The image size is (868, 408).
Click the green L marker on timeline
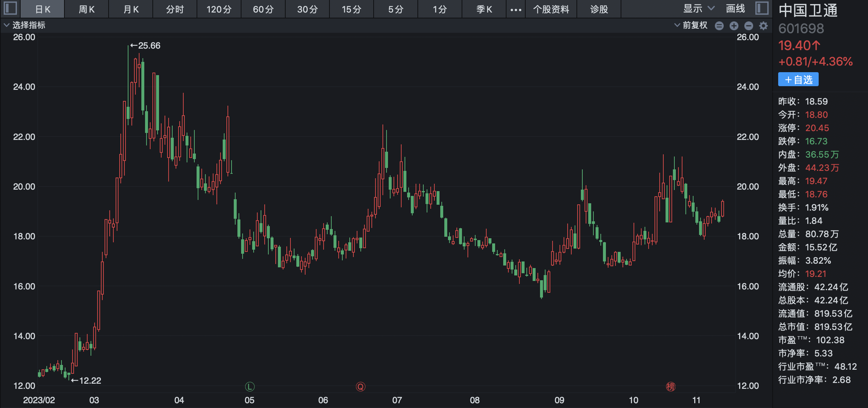250,387
